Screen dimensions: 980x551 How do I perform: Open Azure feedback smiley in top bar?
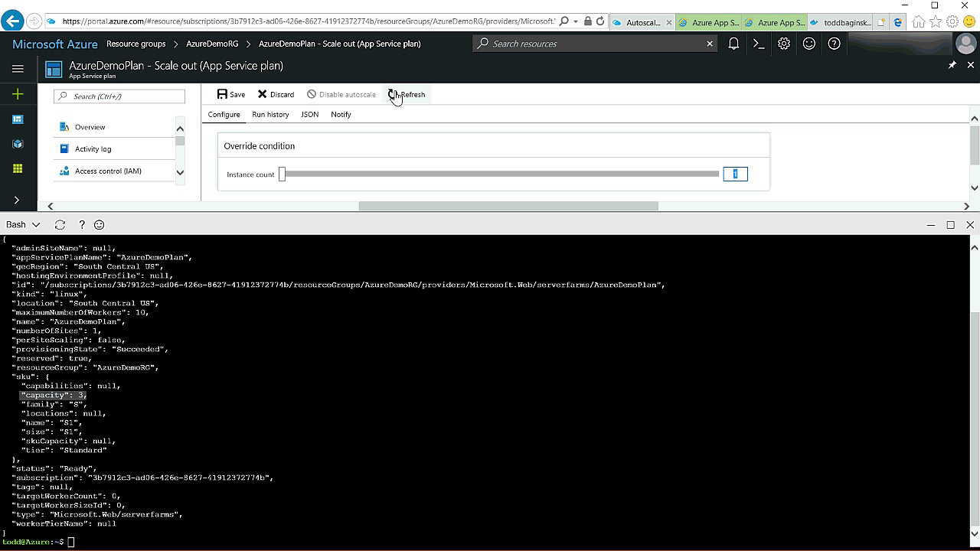pos(809,44)
